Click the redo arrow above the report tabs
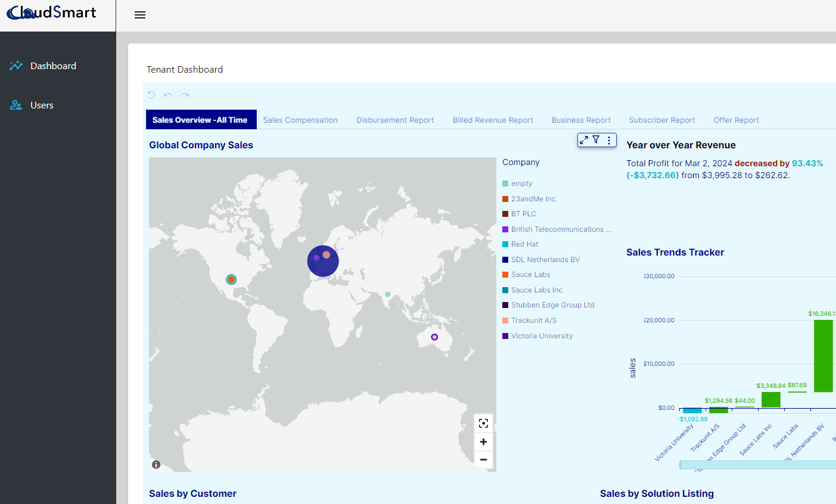Image resolution: width=836 pixels, height=504 pixels. click(x=185, y=95)
